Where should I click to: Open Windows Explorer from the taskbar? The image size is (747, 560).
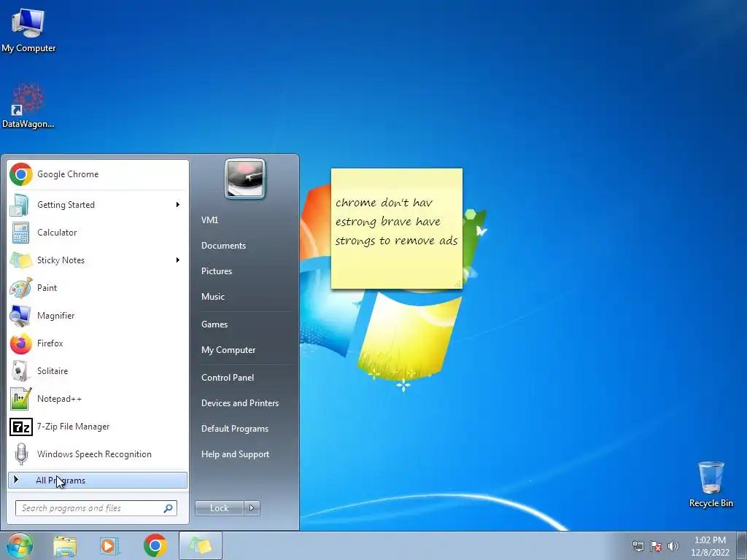click(65, 545)
